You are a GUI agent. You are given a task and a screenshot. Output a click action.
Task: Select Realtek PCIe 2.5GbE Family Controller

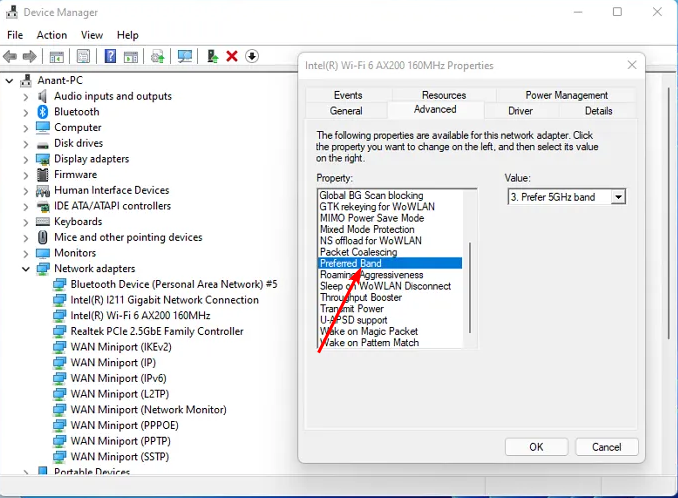click(157, 332)
